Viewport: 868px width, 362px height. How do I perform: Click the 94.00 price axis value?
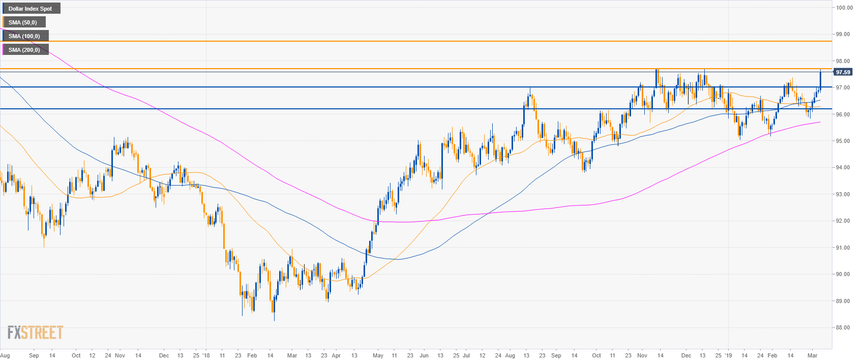(844, 168)
